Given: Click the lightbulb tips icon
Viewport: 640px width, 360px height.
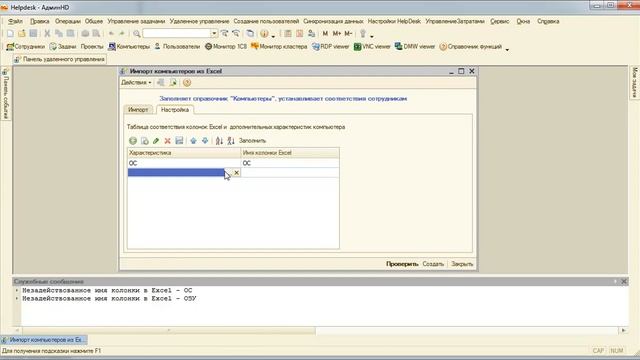Looking at the screenshot, I should click(363, 33).
